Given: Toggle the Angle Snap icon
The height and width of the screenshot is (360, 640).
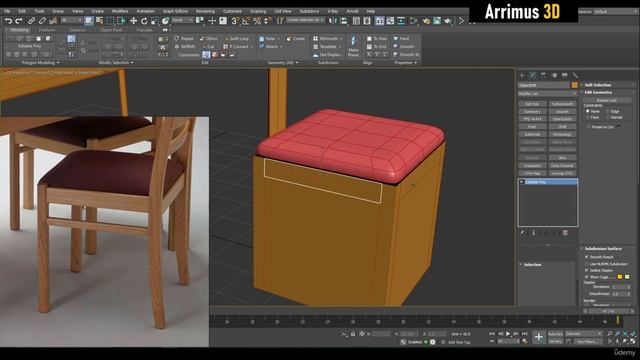Looking at the screenshot, I should 246,20.
